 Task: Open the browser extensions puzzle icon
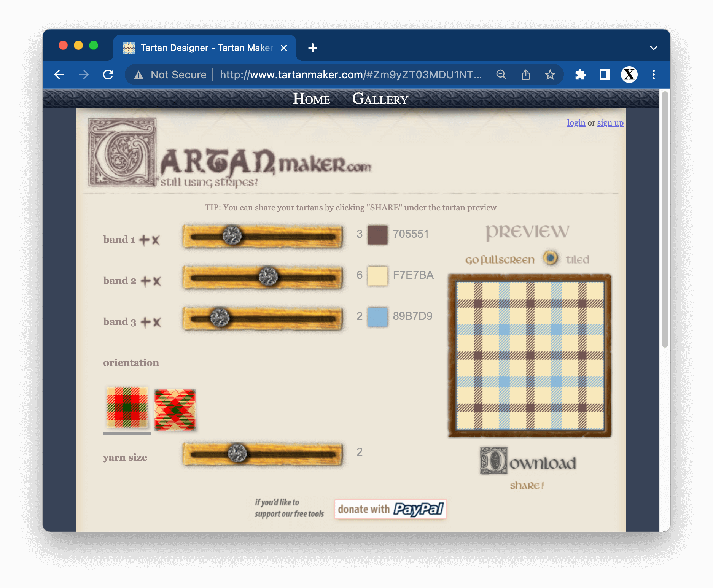click(x=580, y=75)
